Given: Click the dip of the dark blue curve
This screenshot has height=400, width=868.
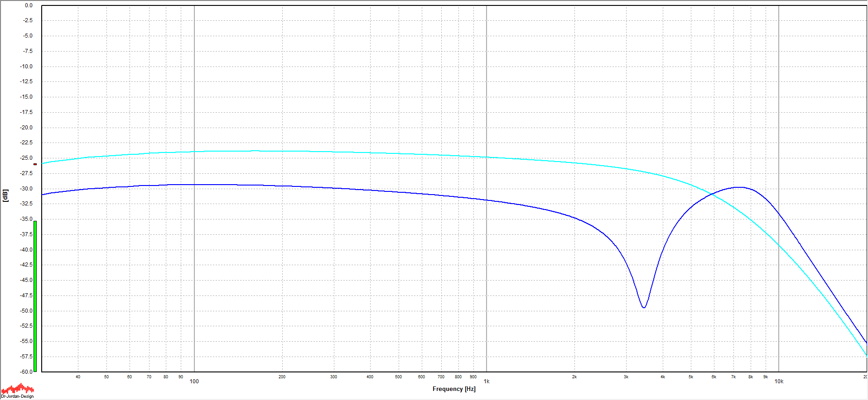Looking at the screenshot, I should (x=644, y=307).
